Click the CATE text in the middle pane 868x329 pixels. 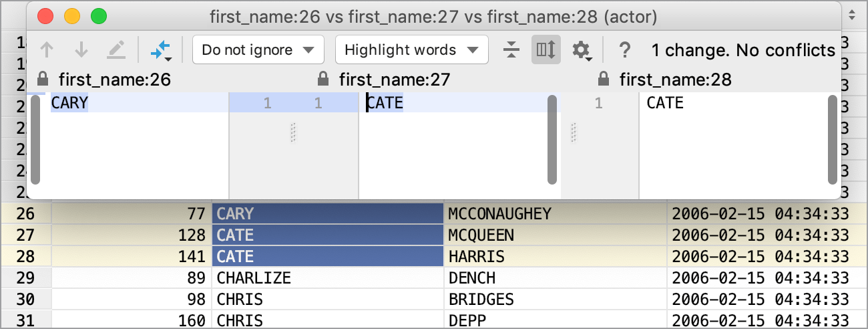tap(385, 104)
